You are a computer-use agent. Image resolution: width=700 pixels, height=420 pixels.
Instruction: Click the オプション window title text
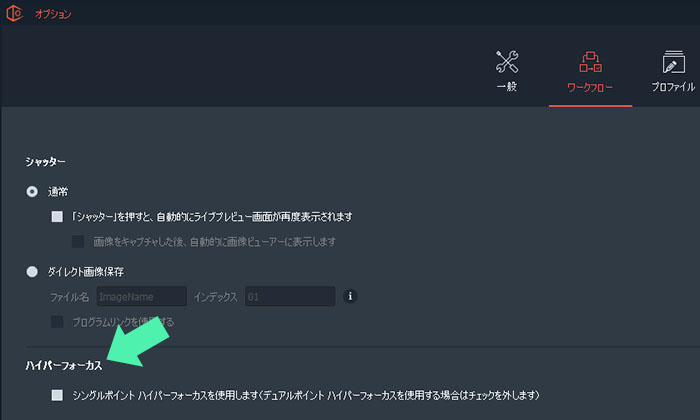click(53, 14)
